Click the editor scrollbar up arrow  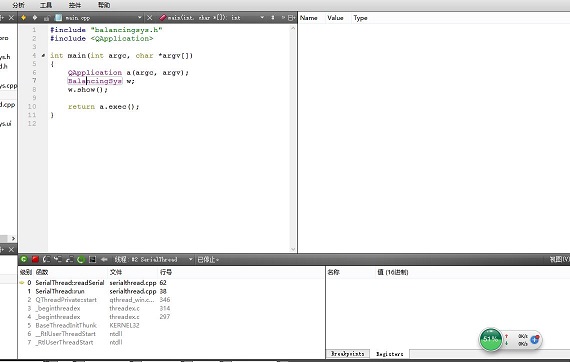(293, 28)
